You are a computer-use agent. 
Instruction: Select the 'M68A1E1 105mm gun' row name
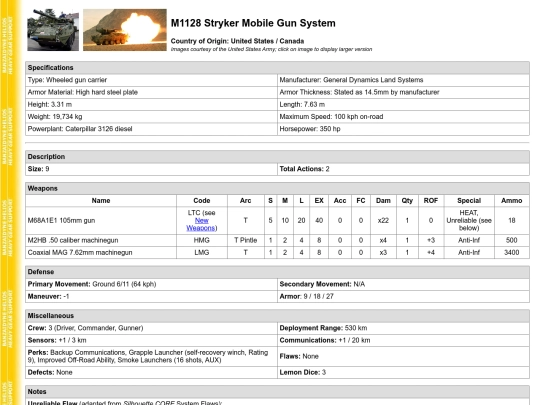(x=101, y=220)
